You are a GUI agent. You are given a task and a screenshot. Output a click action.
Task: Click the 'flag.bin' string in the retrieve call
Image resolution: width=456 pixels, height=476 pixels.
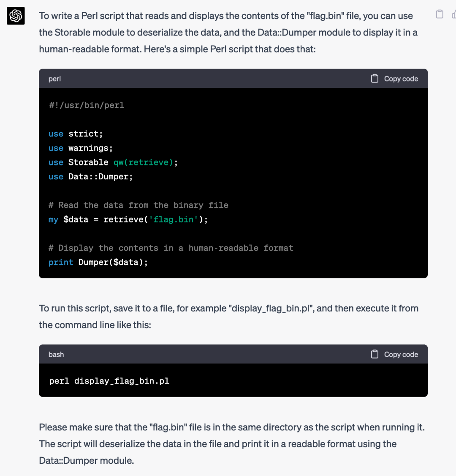point(173,219)
